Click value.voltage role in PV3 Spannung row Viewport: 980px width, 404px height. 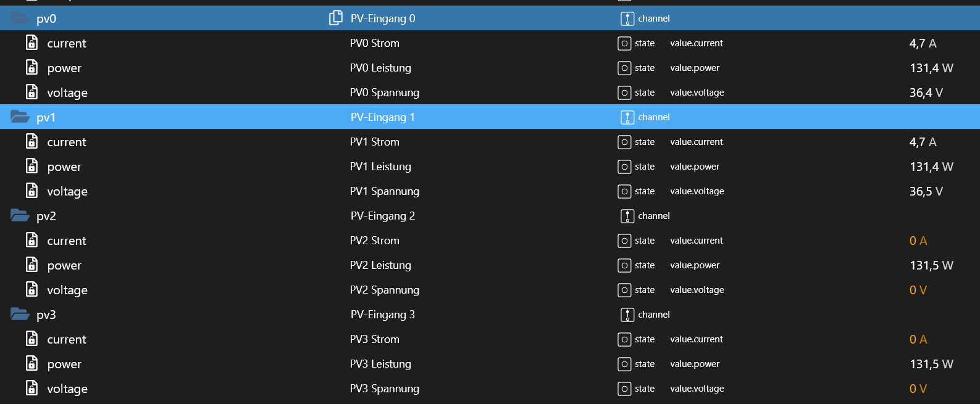click(x=697, y=389)
